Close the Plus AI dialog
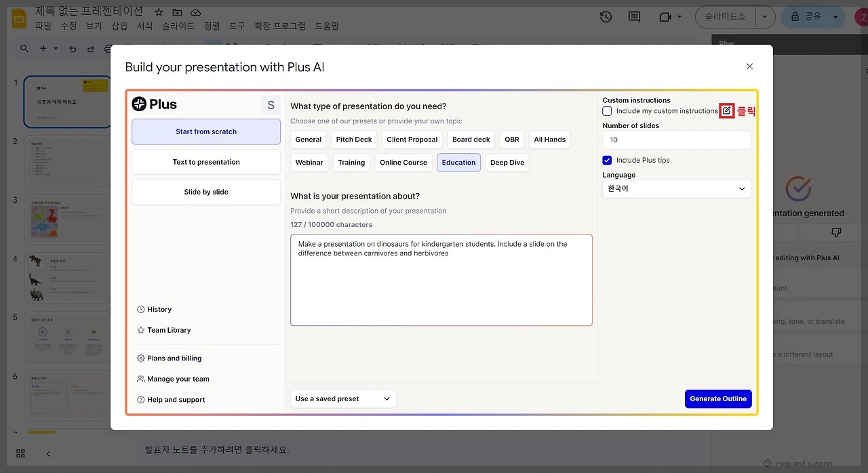 pyautogui.click(x=749, y=66)
